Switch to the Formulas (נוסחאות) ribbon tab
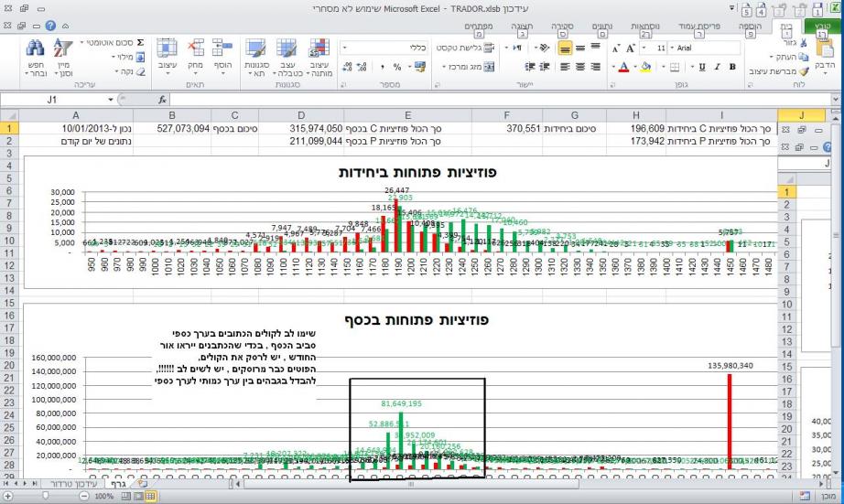This screenshot has height=504, width=844. [648, 26]
